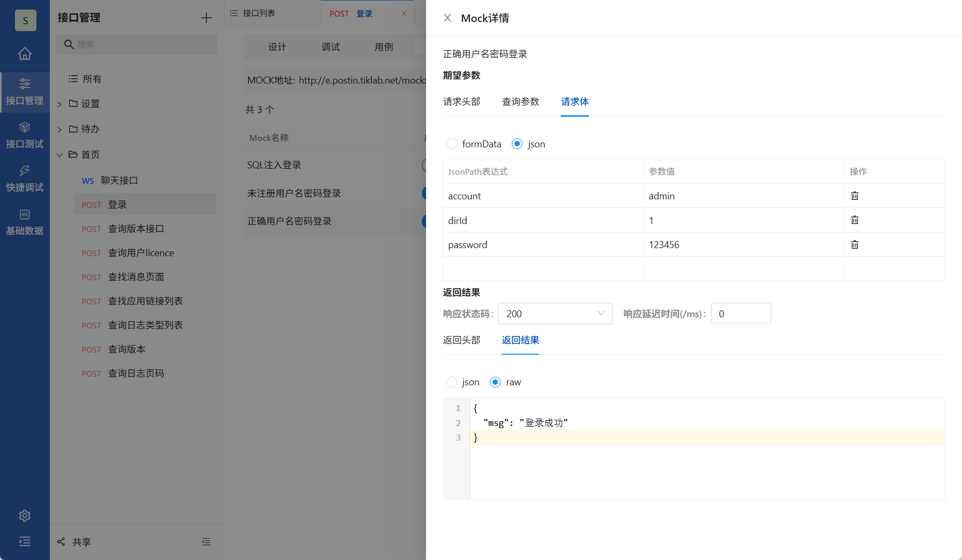The image size is (962, 560).
Task: Close the Mock详情 panel
Action: coord(448,18)
